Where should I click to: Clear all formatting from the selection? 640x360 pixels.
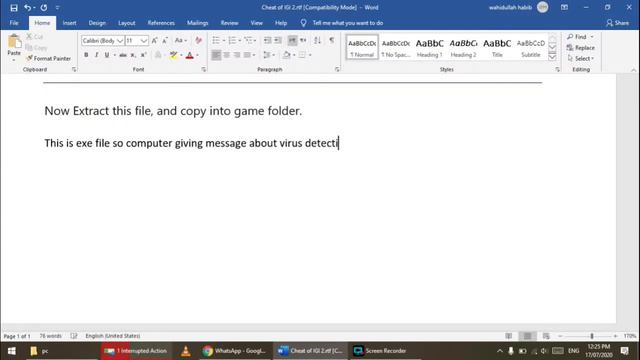click(198, 40)
